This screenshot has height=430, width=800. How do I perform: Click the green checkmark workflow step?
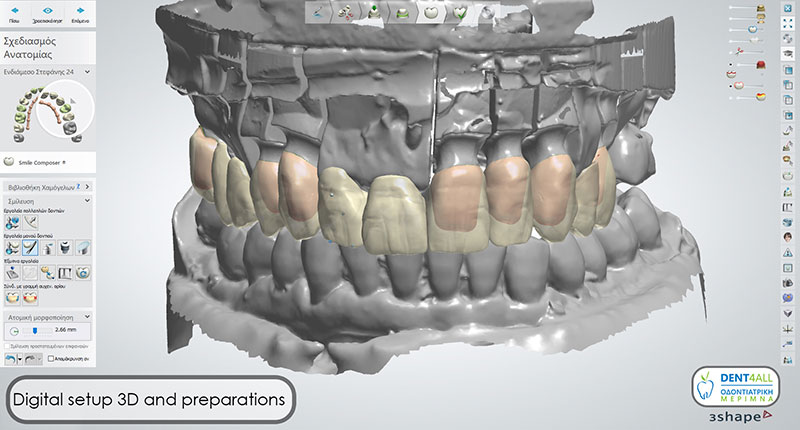click(x=460, y=13)
